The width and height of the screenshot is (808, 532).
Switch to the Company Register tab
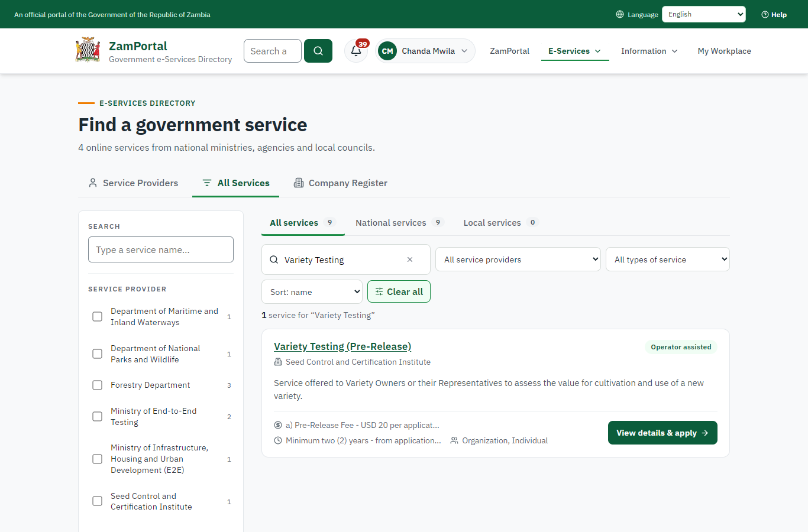pos(341,183)
